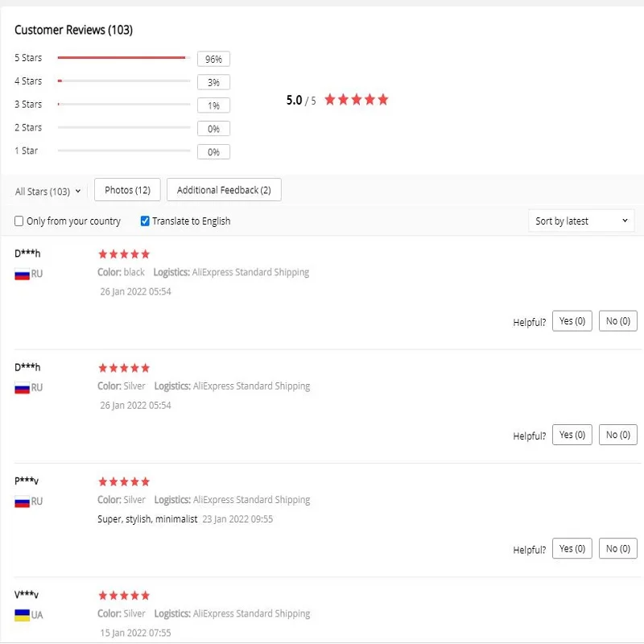Click the 96% label for 5 Stars
Viewport: 644px width, 644px height.
(x=213, y=59)
